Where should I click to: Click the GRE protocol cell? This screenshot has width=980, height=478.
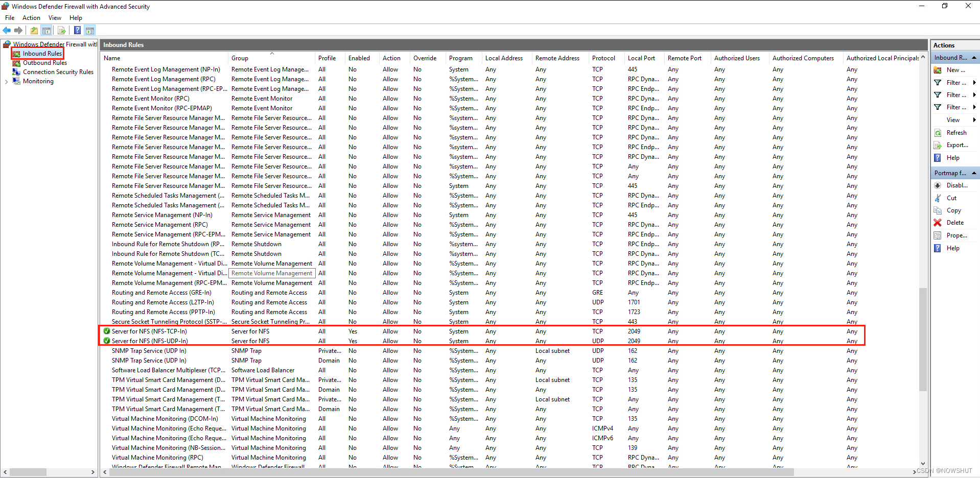597,293
